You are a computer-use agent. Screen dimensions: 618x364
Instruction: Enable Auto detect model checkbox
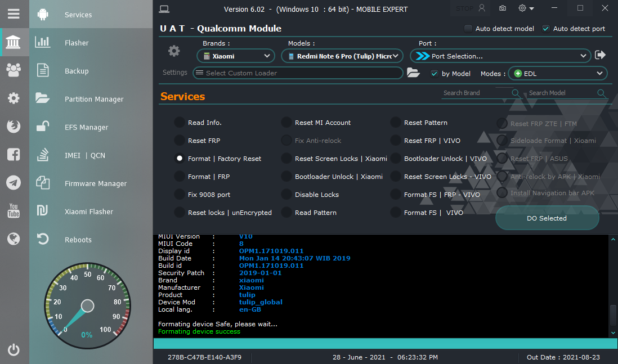coord(468,28)
